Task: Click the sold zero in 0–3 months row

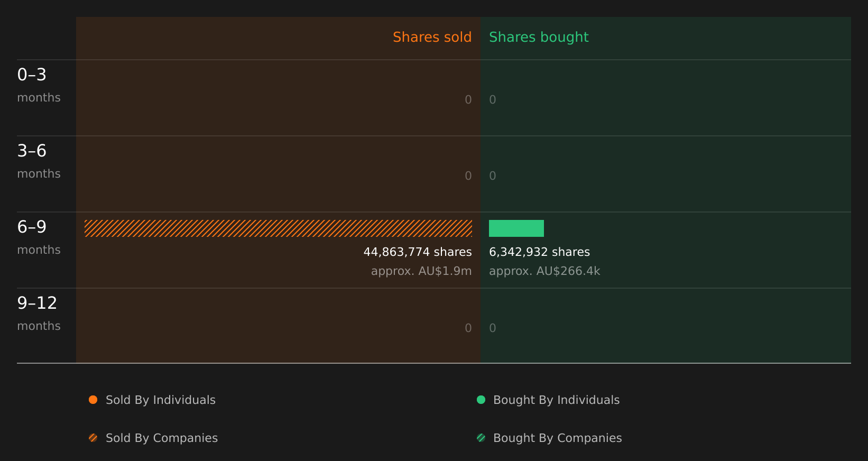Action: 468,100
